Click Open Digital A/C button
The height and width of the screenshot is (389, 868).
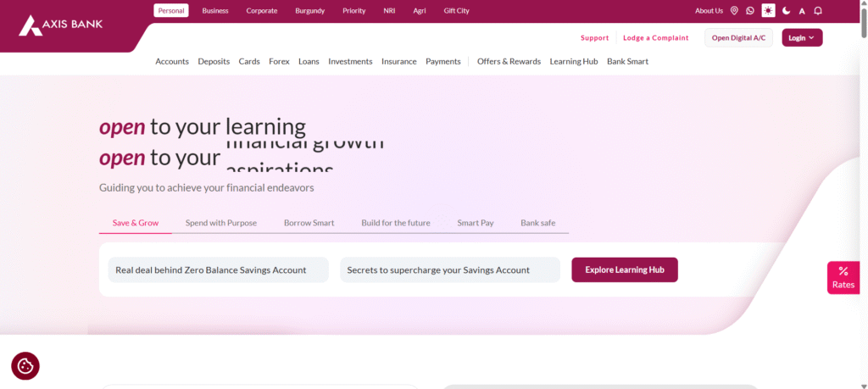[738, 37]
